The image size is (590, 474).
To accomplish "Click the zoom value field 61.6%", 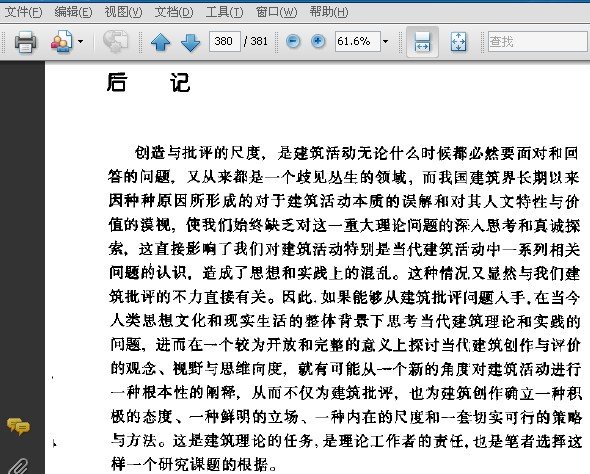I will [x=357, y=41].
